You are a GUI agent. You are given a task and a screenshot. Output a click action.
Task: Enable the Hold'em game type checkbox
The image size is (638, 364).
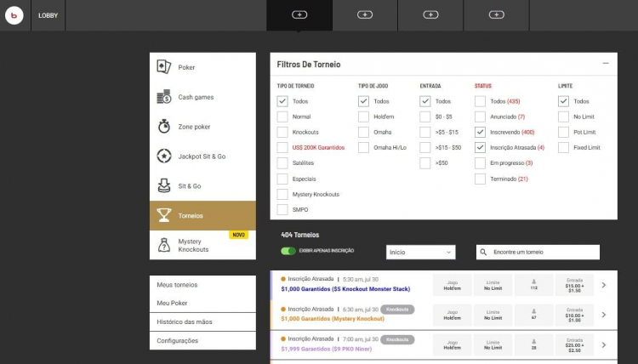(x=364, y=117)
